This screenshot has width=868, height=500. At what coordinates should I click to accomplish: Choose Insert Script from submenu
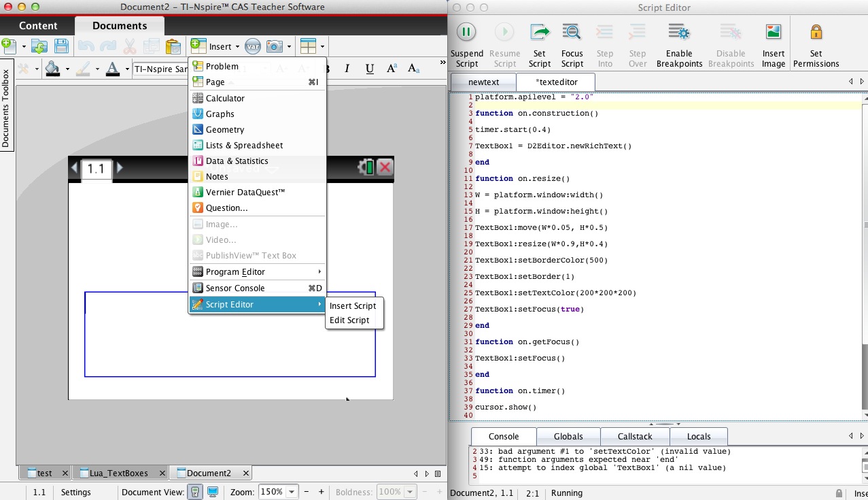(x=353, y=306)
